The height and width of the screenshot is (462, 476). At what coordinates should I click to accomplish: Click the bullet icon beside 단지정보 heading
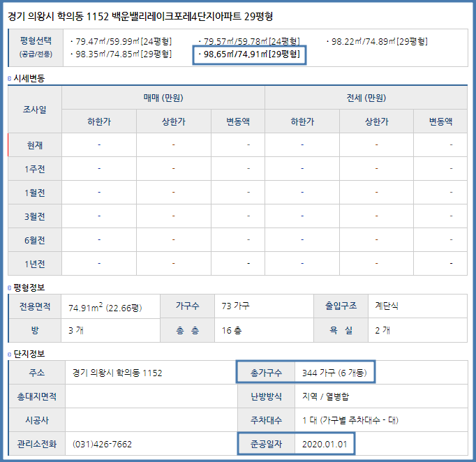tap(9, 354)
